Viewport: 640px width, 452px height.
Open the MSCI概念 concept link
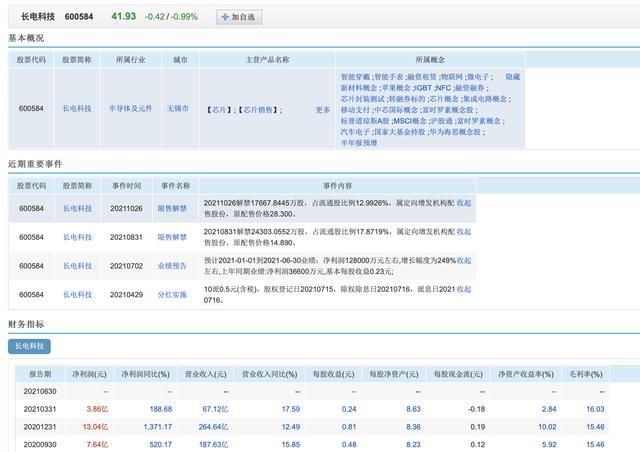coord(410,120)
